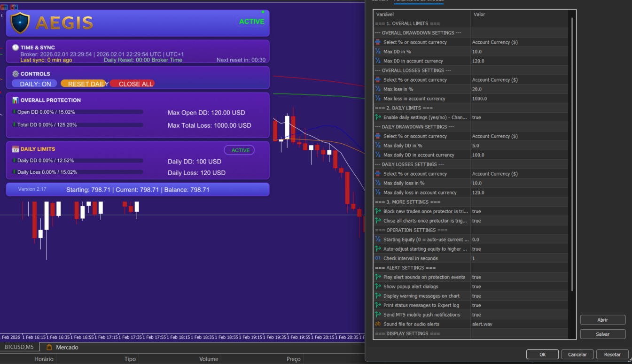The height and width of the screenshot is (364, 632).
Task: Click the RESET DAILY button
Action: pos(85,84)
